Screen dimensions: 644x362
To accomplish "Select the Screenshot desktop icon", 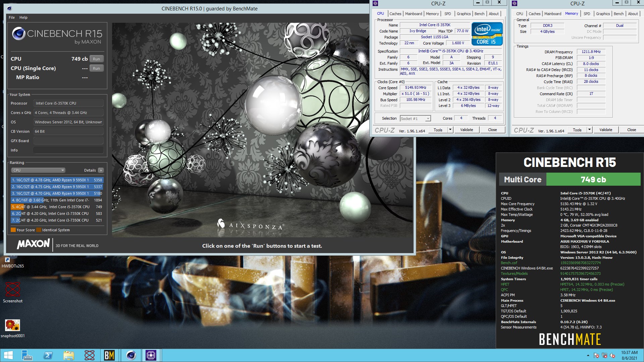I will 13,292.
